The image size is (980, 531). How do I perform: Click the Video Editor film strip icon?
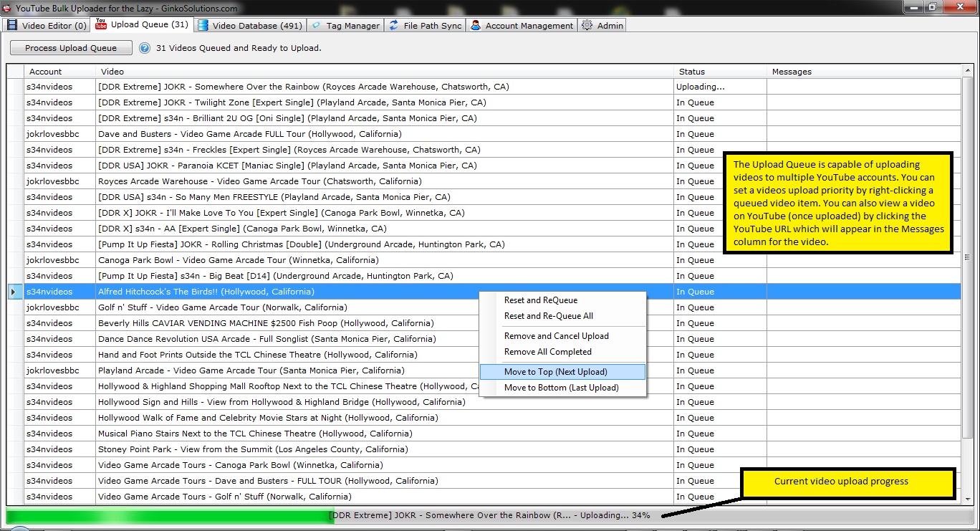tap(12, 25)
